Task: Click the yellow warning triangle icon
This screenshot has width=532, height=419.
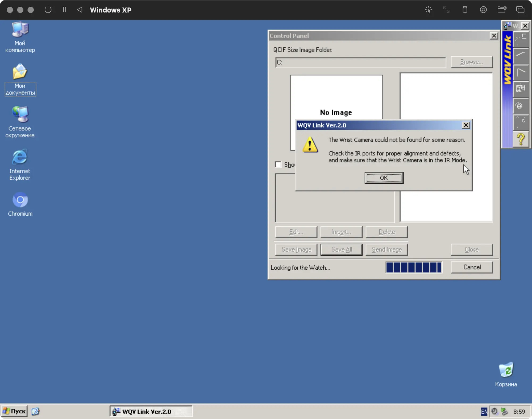Action: tap(310, 145)
